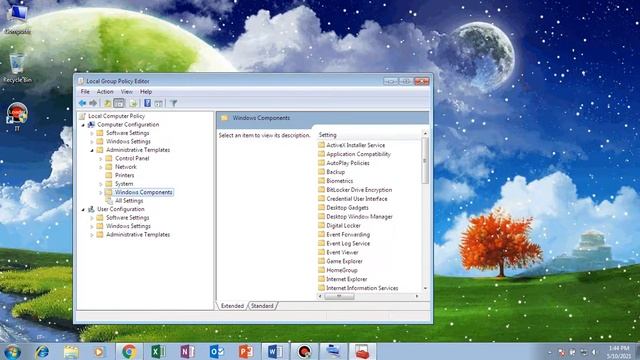Expand Software Settings under Computer Configuration
The image size is (640, 360).
point(92,133)
